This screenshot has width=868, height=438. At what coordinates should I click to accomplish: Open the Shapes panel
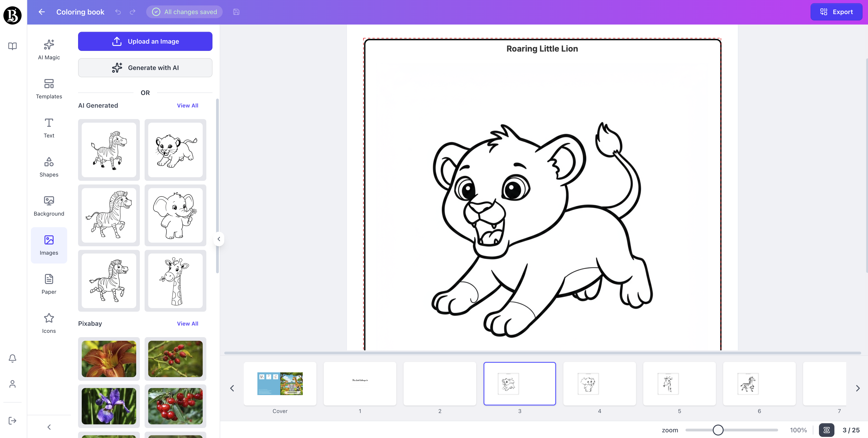49,167
